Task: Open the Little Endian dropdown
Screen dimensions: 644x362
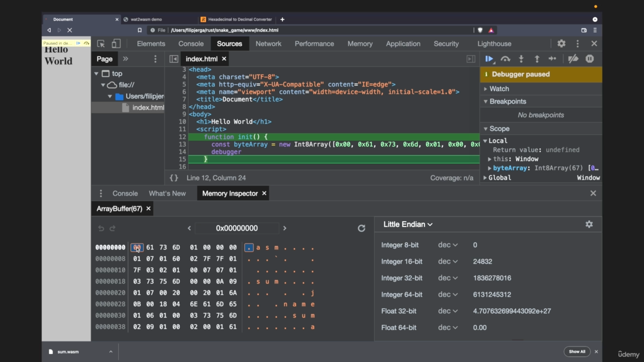Action: click(x=408, y=224)
